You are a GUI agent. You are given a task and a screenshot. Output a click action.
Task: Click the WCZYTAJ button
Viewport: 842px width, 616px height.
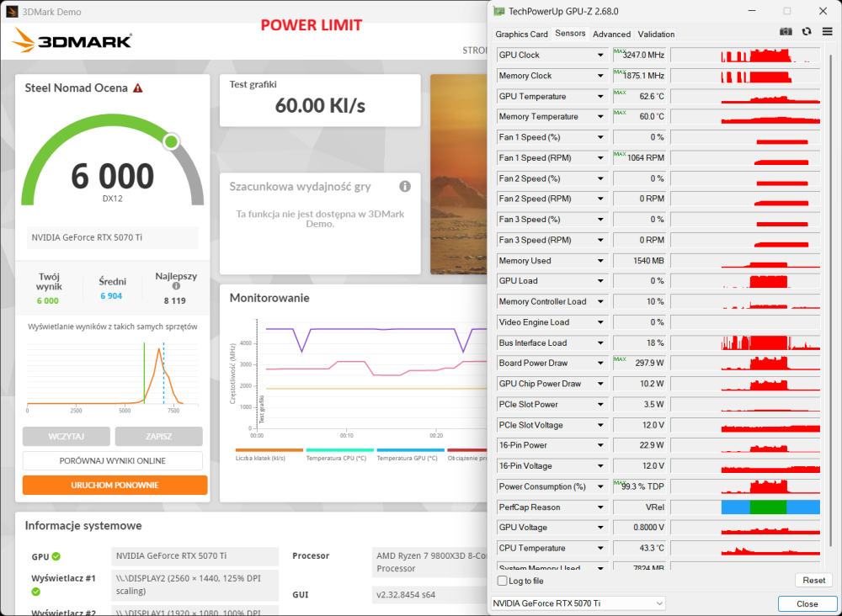coord(66,436)
